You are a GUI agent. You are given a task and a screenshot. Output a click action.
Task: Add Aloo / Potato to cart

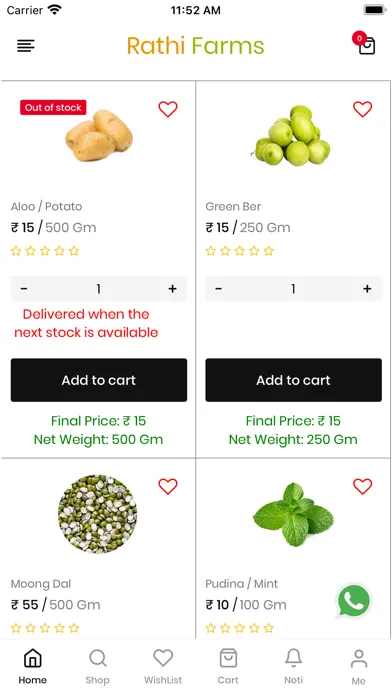tap(99, 380)
